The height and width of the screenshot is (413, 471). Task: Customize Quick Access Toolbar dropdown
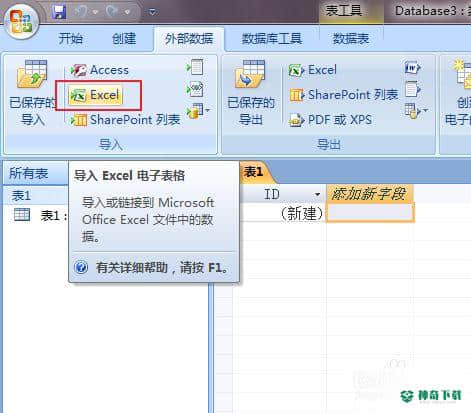point(153,13)
